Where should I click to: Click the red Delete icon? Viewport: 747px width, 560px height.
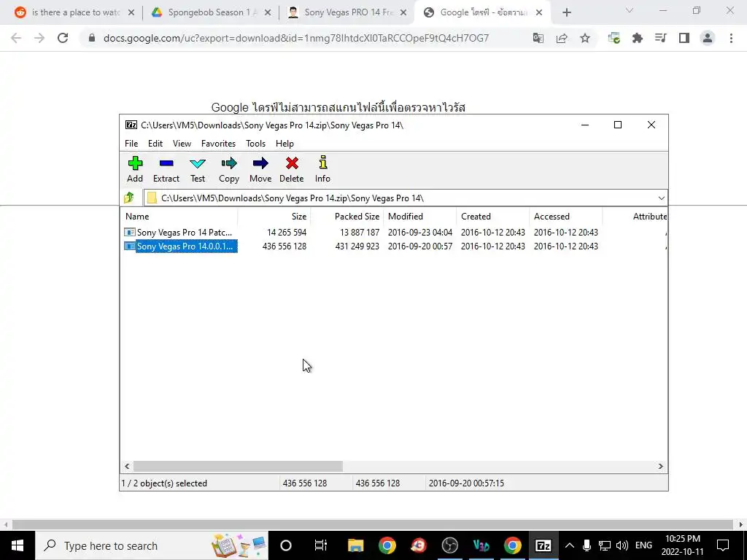tap(292, 163)
